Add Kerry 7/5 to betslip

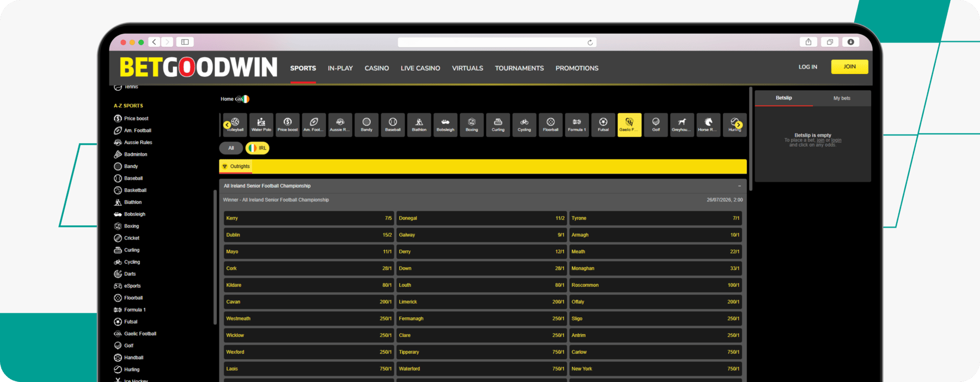click(309, 218)
